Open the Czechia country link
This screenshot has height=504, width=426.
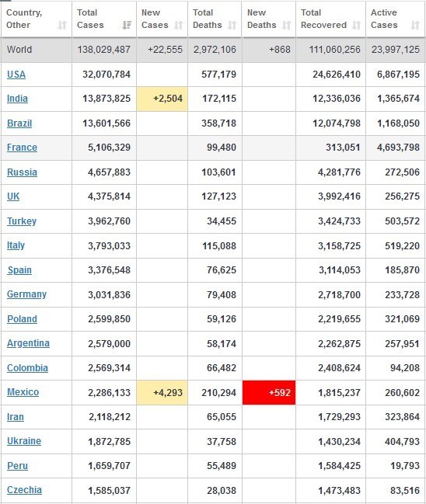click(24, 490)
